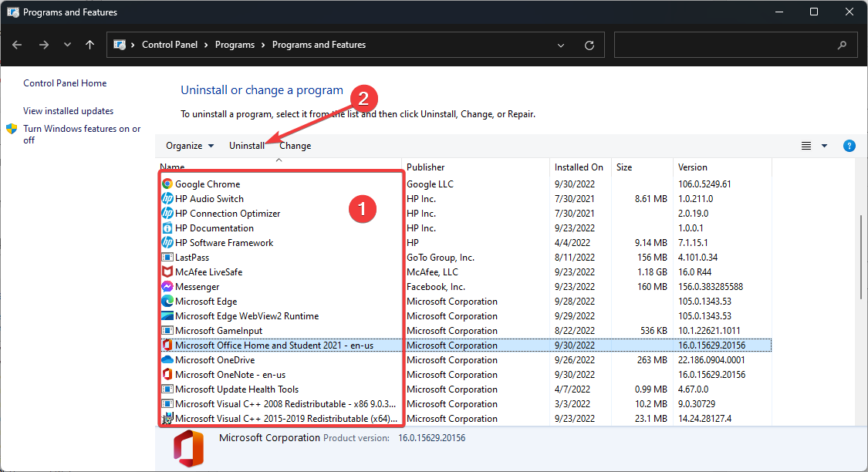Click the Google LLC publisher cell

pyautogui.click(x=430, y=184)
